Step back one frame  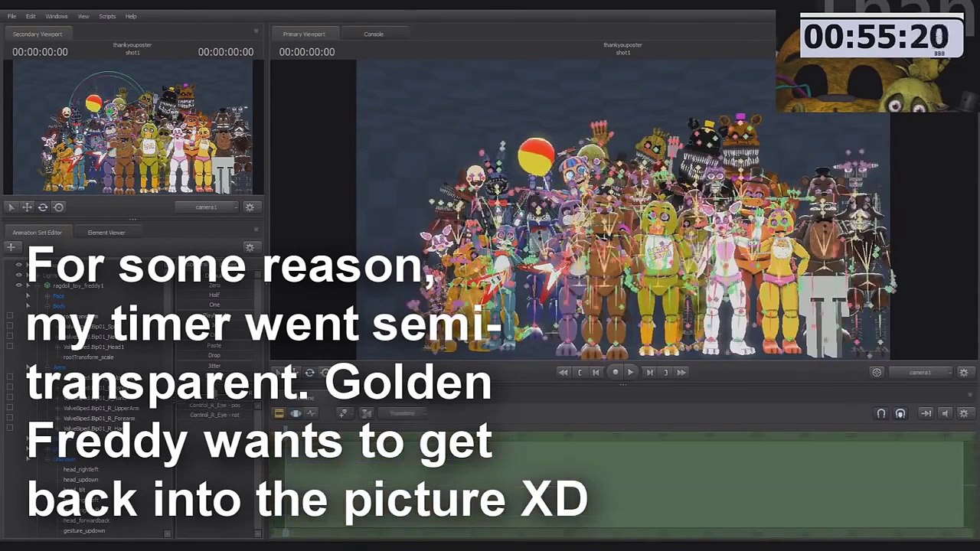click(596, 373)
